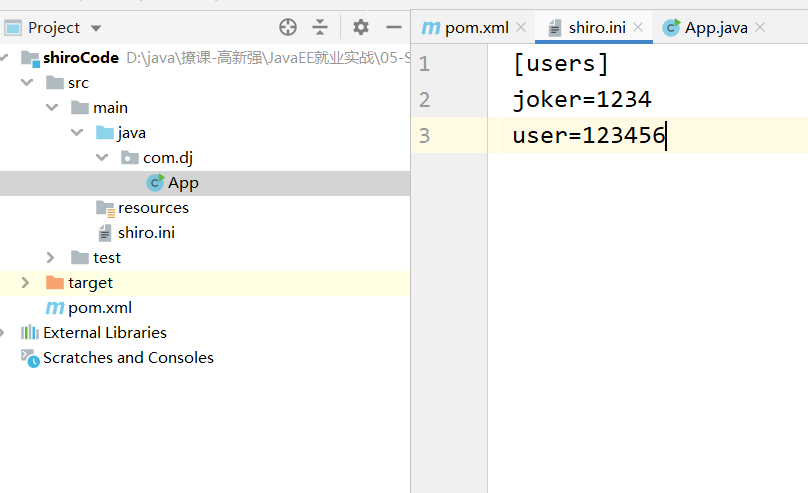The height and width of the screenshot is (493, 808).
Task: Click line number 3 in gutter
Action: click(x=424, y=135)
